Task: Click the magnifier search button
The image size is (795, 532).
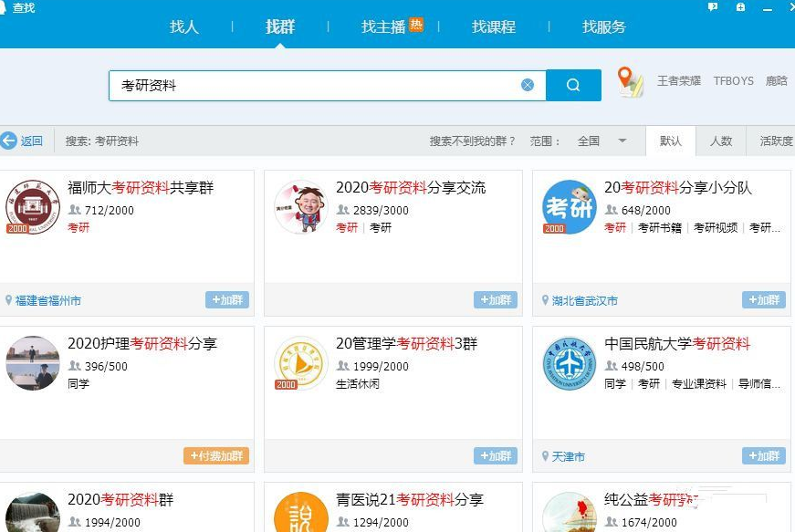Action: (x=573, y=85)
